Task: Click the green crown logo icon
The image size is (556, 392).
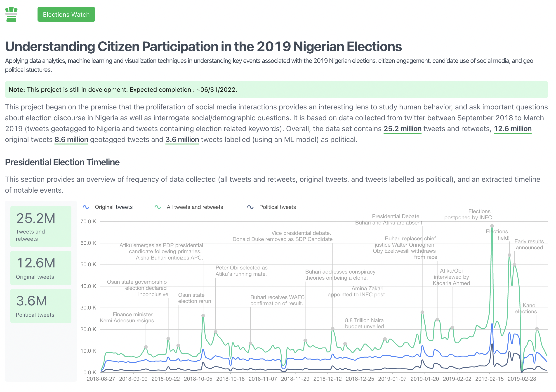Action: 11,14
